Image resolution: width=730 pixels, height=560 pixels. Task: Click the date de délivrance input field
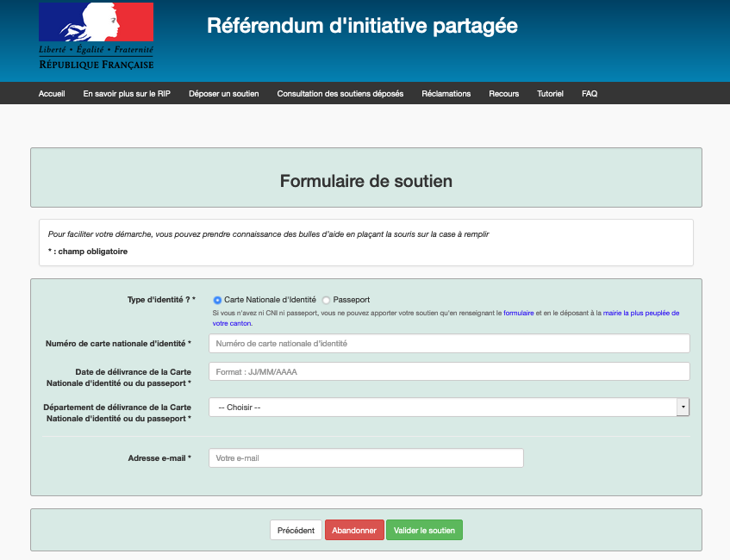coord(449,372)
